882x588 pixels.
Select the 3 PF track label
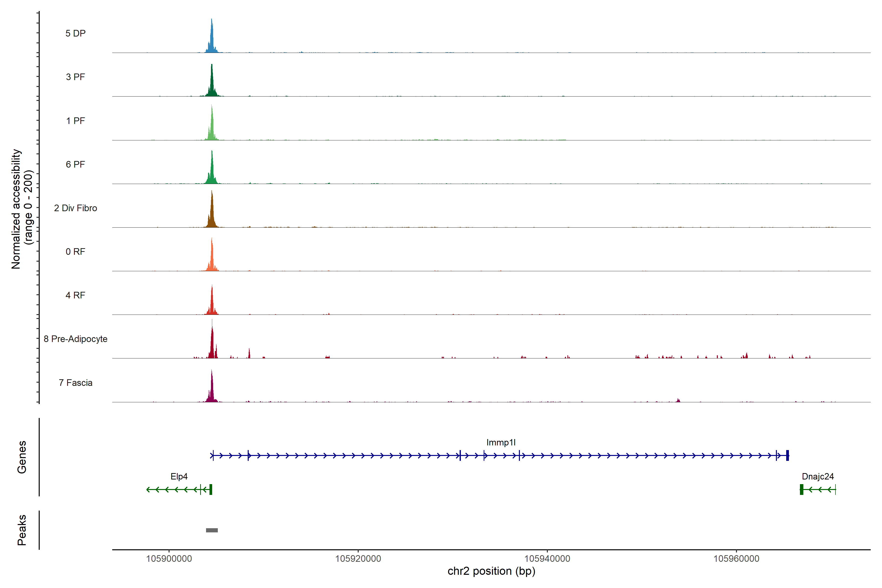click(x=75, y=77)
